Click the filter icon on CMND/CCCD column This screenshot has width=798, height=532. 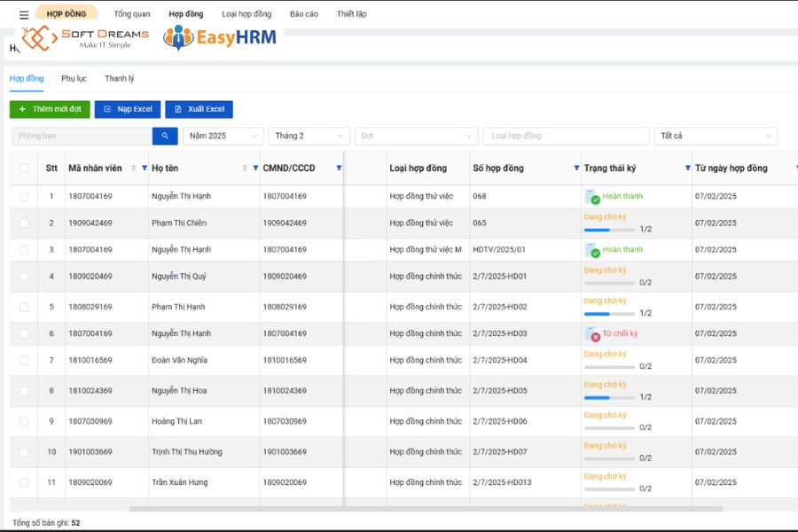tap(339, 168)
